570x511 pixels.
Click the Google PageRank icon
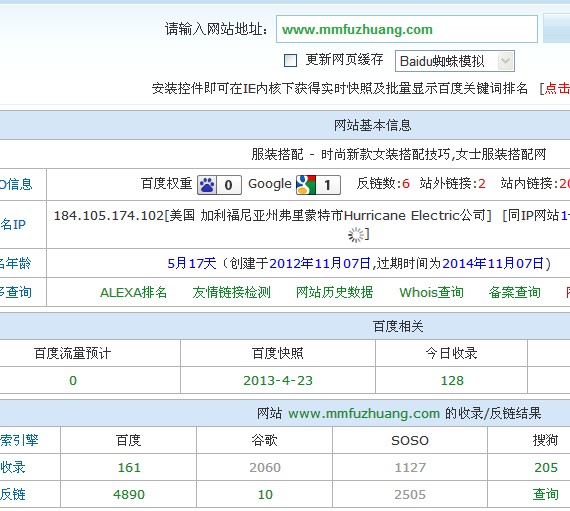pos(306,185)
